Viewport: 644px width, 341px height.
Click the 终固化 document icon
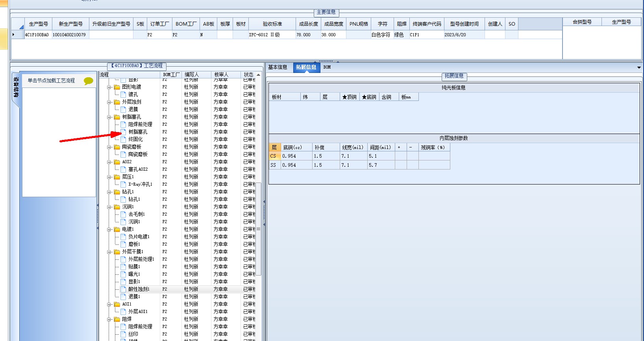pyautogui.click(x=123, y=140)
